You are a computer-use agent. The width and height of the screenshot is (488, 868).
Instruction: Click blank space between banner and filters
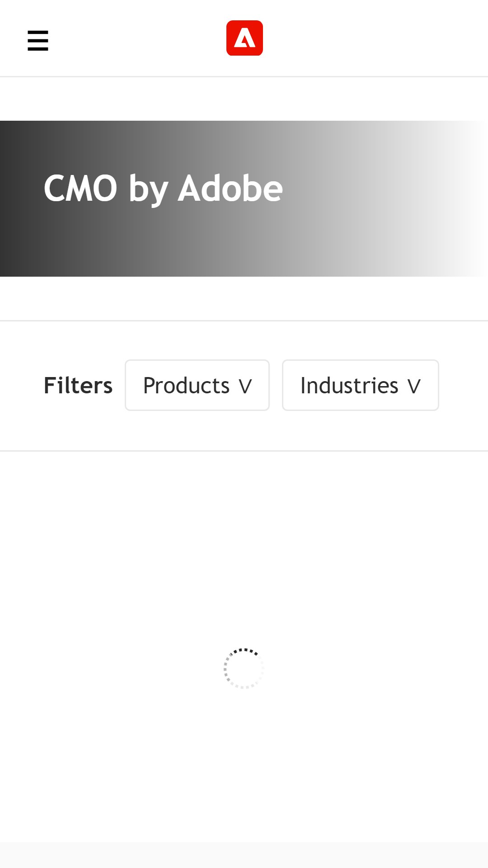pos(244,298)
